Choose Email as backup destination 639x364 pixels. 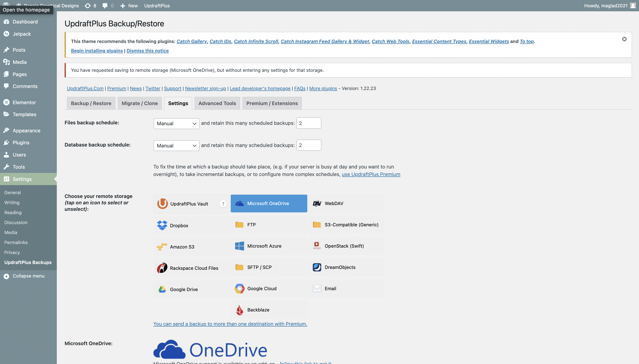pyautogui.click(x=346, y=288)
